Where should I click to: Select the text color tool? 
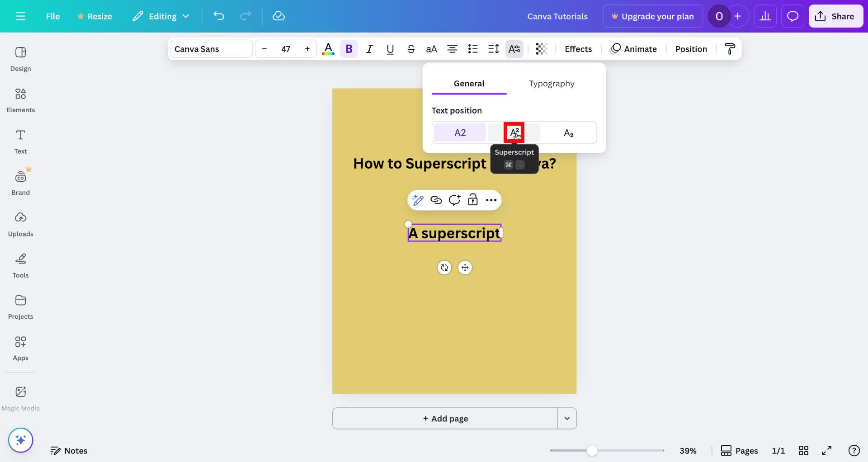click(328, 49)
